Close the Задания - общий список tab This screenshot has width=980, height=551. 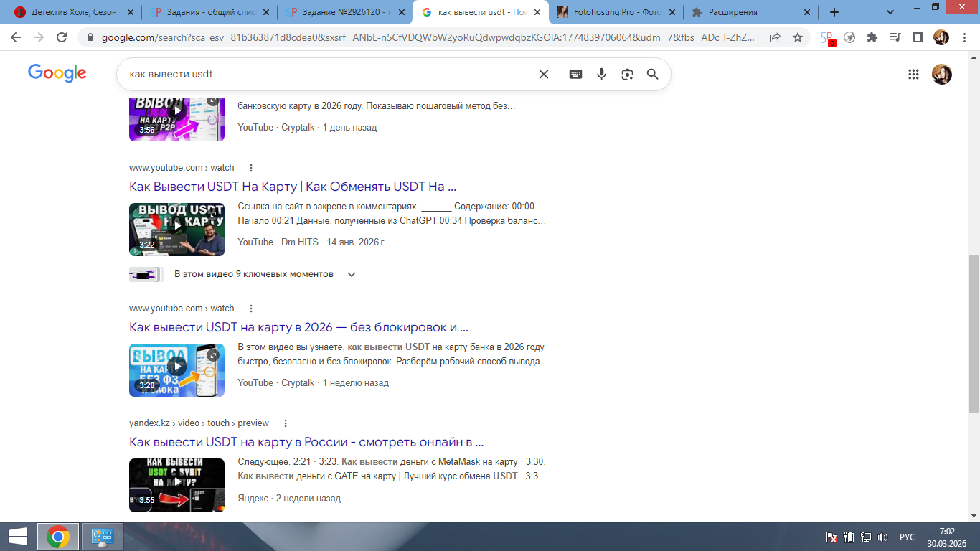click(266, 12)
